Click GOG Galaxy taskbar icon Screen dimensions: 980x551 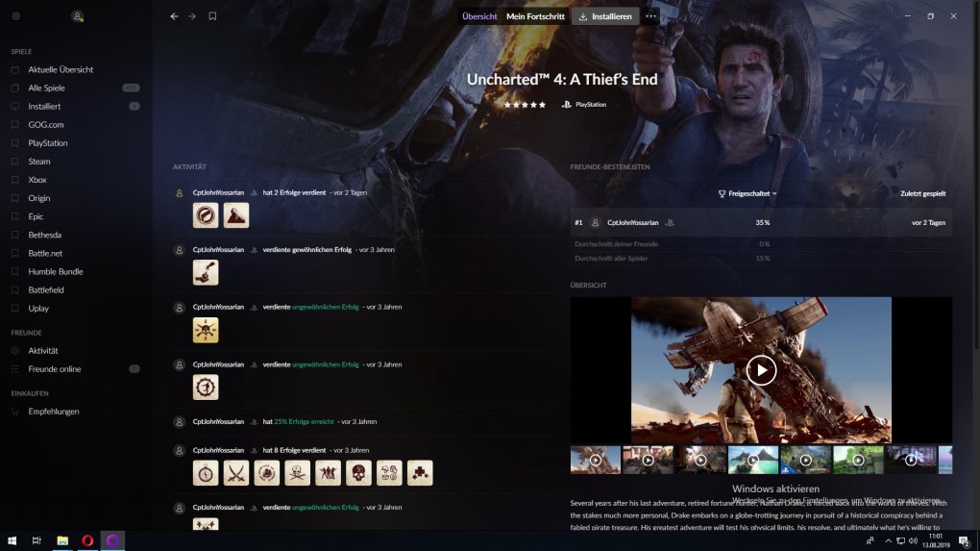(x=112, y=540)
